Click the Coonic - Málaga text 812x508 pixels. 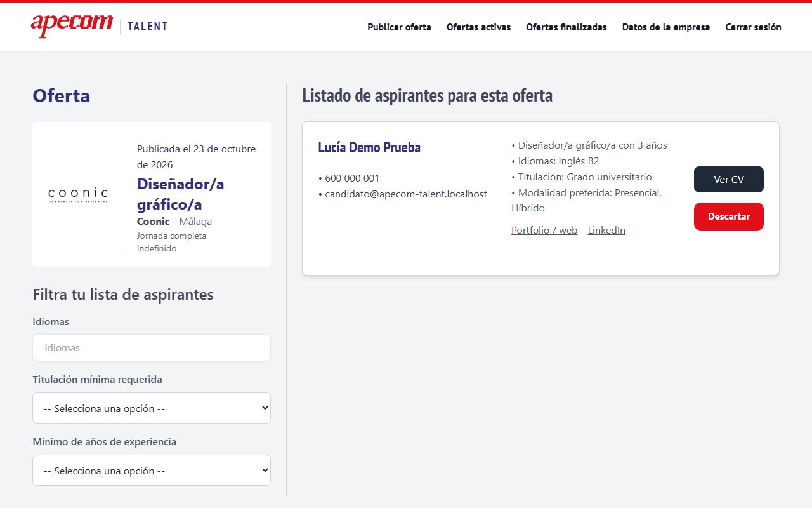(174, 222)
